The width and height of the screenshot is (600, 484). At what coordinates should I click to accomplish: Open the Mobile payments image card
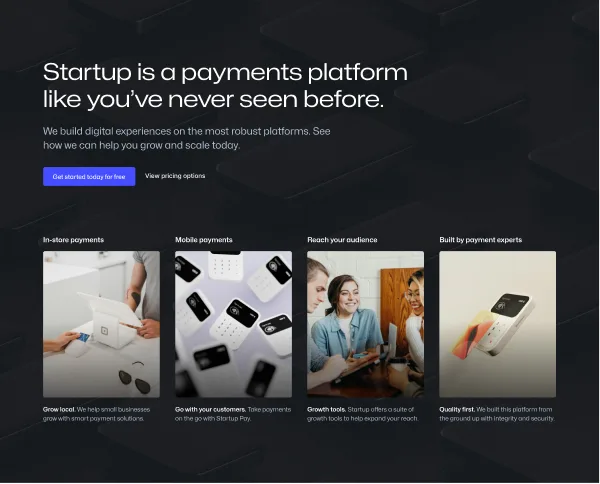(233, 324)
